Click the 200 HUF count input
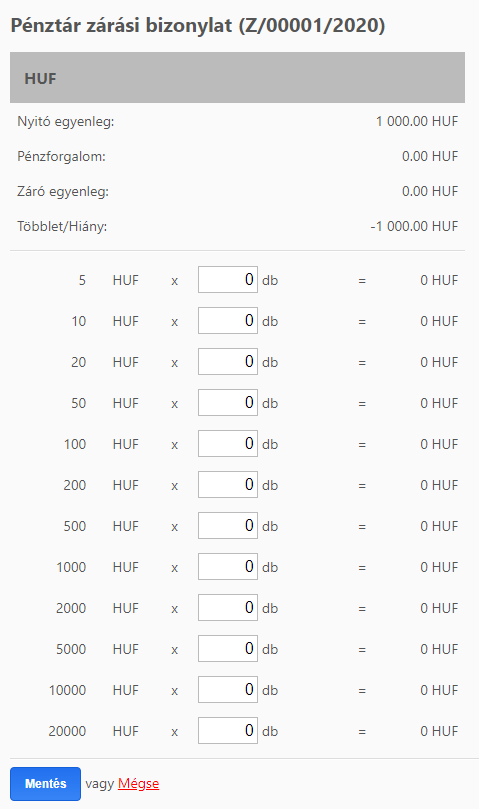This screenshot has width=479, height=809. click(228, 484)
